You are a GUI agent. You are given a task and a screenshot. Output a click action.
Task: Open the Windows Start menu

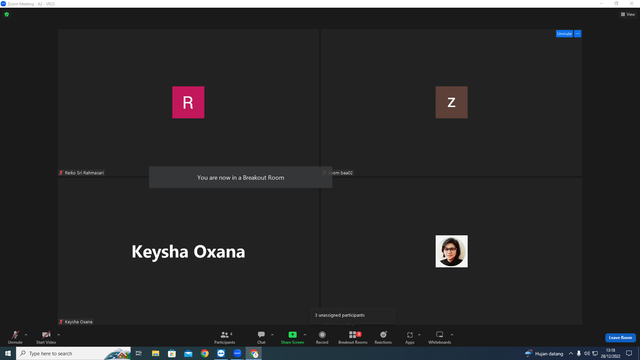coord(8,353)
